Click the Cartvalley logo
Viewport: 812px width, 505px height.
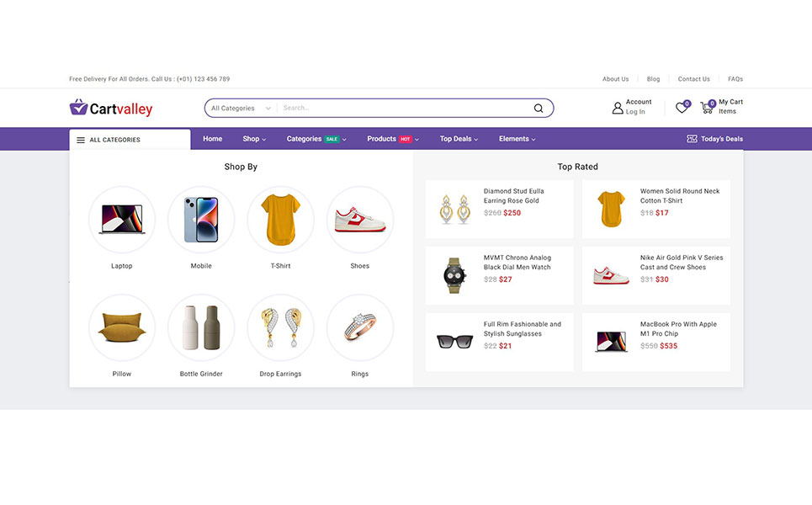[x=111, y=108]
